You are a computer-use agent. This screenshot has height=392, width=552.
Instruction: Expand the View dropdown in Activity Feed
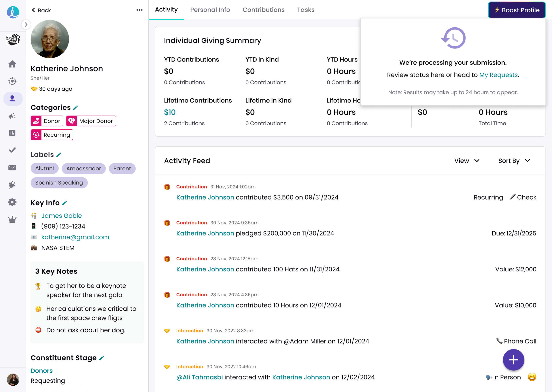coord(467,161)
